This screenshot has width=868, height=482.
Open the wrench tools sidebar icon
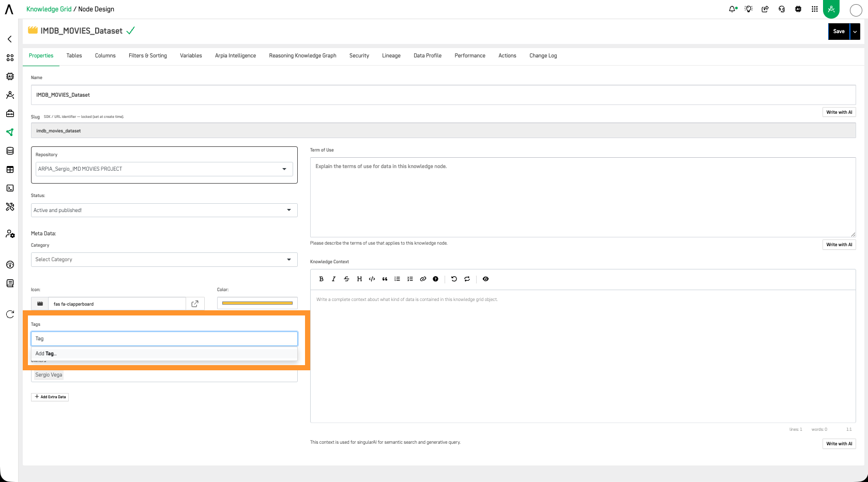tap(10, 207)
